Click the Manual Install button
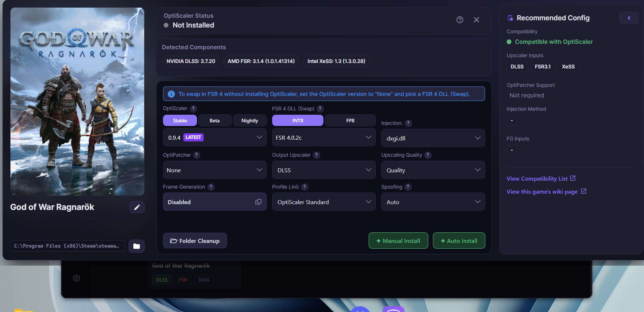Viewport: 644px width, 312px height. pyautogui.click(x=398, y=241)
